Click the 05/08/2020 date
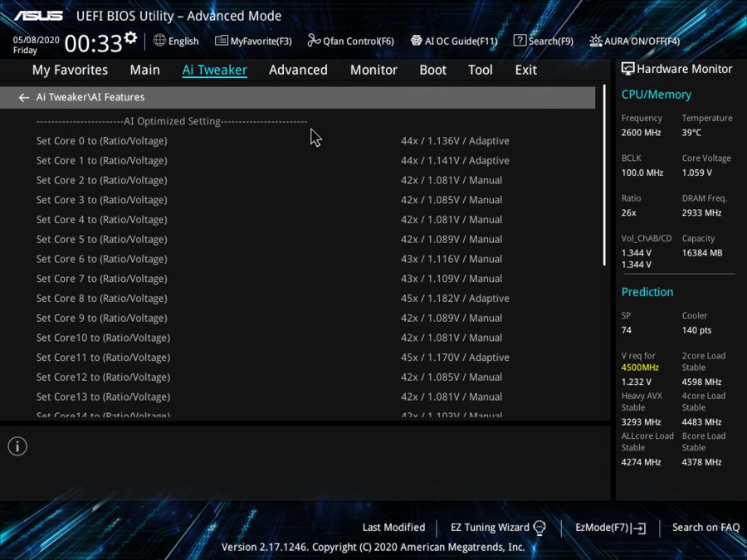The height and width of the screenshot is (560, 747). pyautogui.click(x=37, y=40)
